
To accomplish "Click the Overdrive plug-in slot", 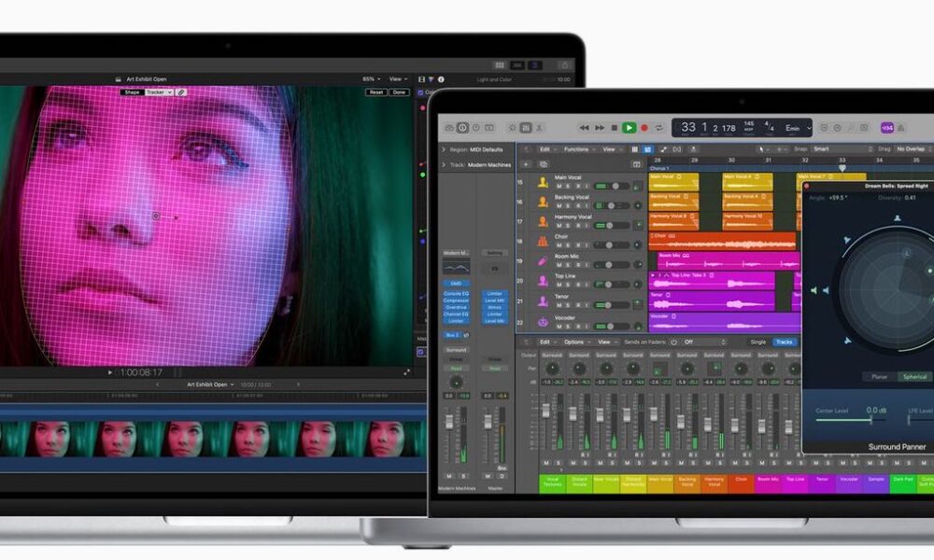I will tap(457, 307).
